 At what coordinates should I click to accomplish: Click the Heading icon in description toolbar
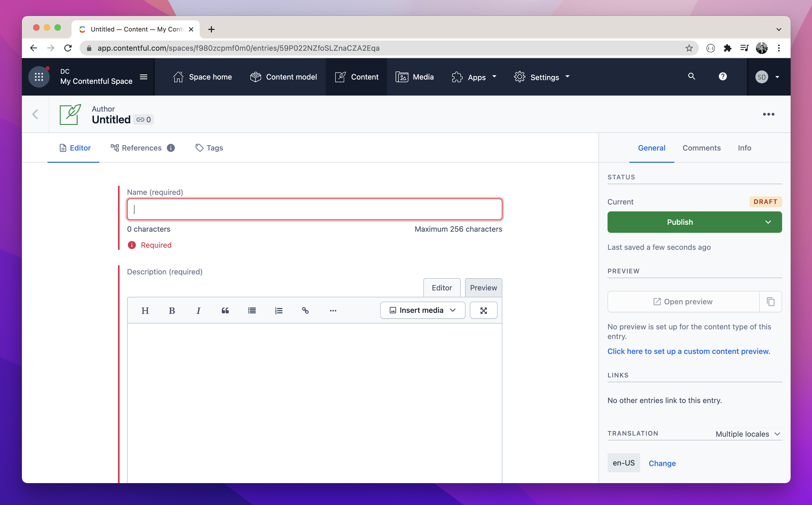pos(145,311)
